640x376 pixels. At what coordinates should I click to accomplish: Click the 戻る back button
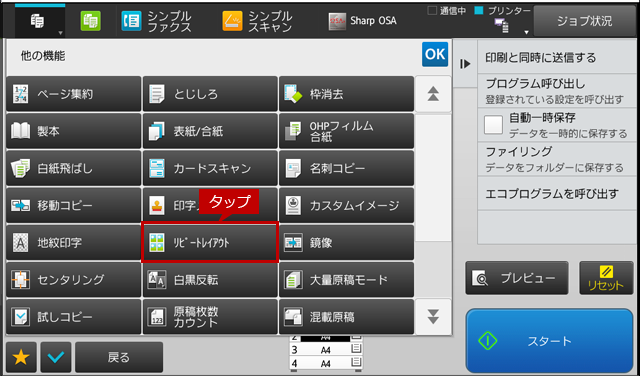pyautogui.click(x=119, y=357)
